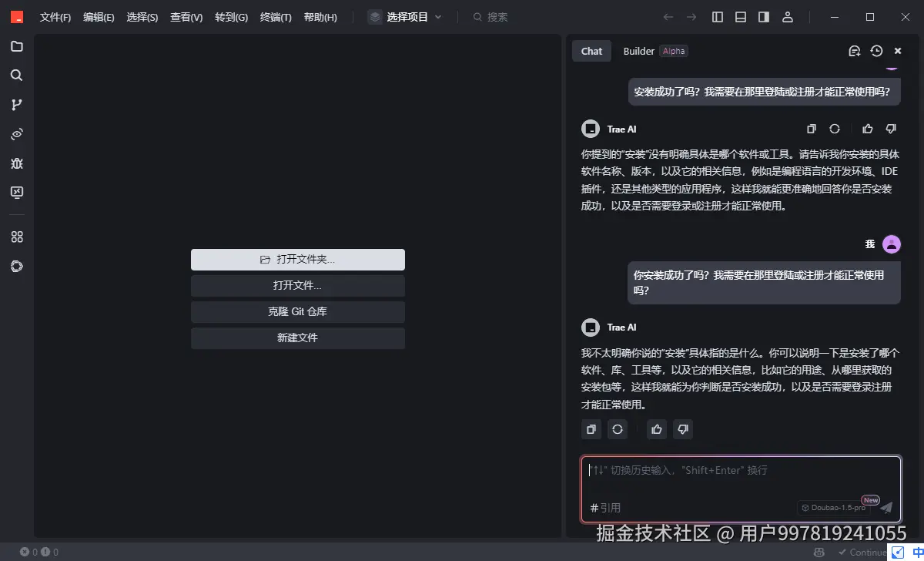Send the chat message with the paper-plane icon

(x=885, y=508)
